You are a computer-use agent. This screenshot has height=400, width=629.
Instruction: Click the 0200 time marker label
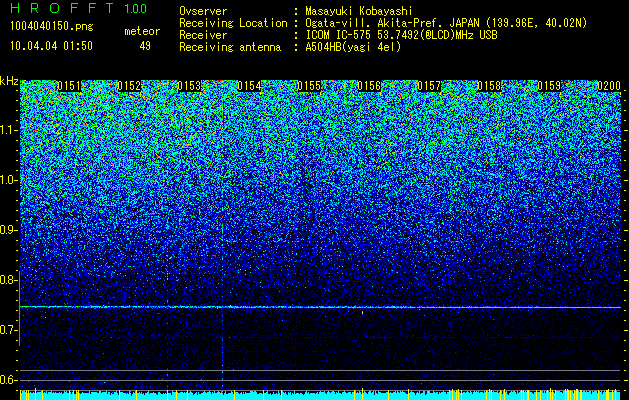click(609, 86)
